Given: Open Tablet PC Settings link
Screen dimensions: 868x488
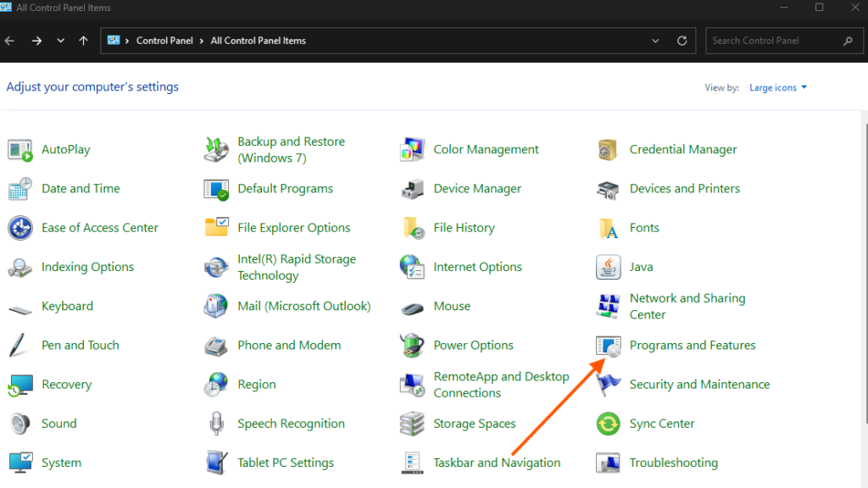Looking at the screenshot, I should tap(286, 463).
